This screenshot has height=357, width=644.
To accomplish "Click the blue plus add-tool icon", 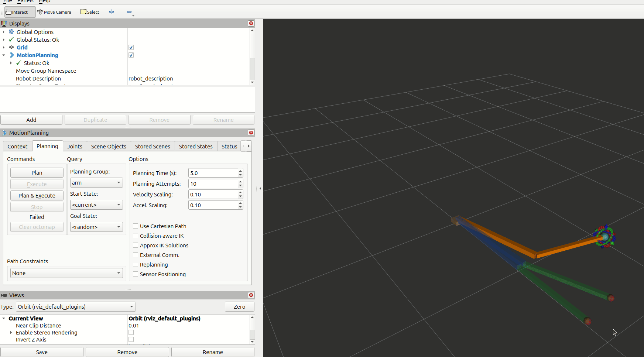I will tap(112, 12).
